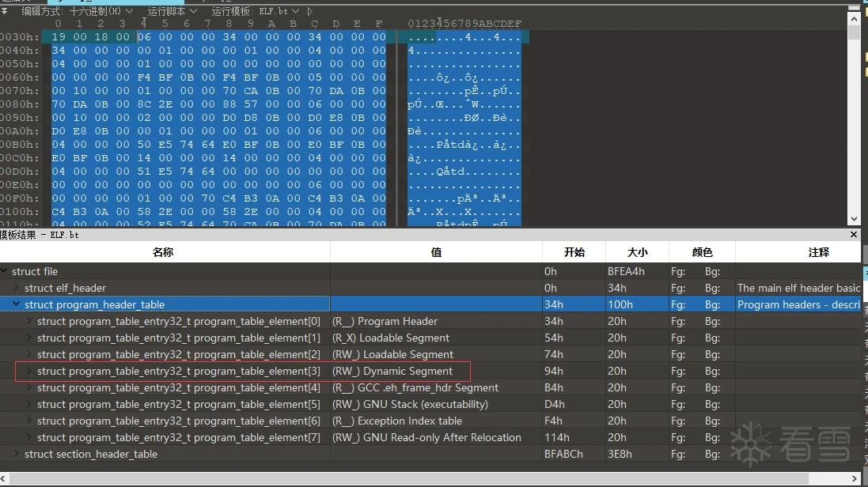Click the results panel horizontal scrollbar thumb
868x487 pixels.
(x=409, y=478)
